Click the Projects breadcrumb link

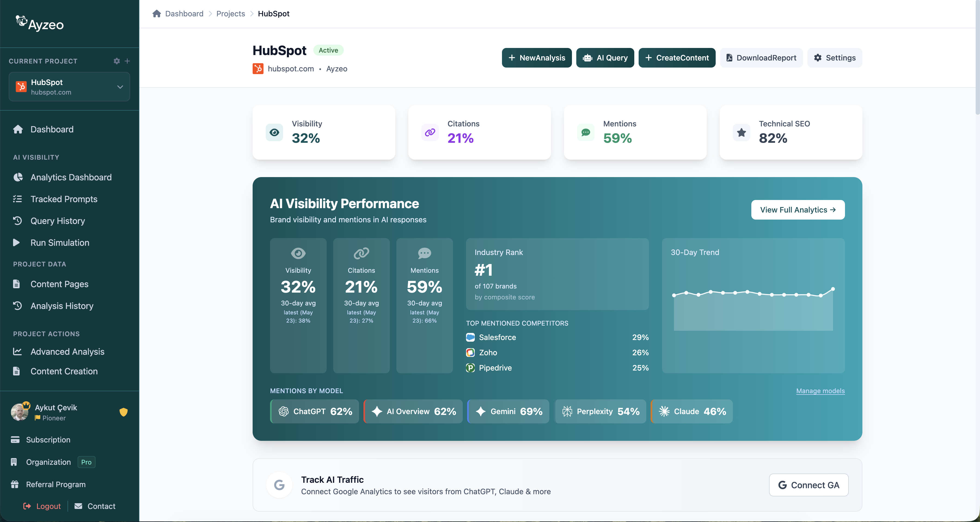point(231,14)
